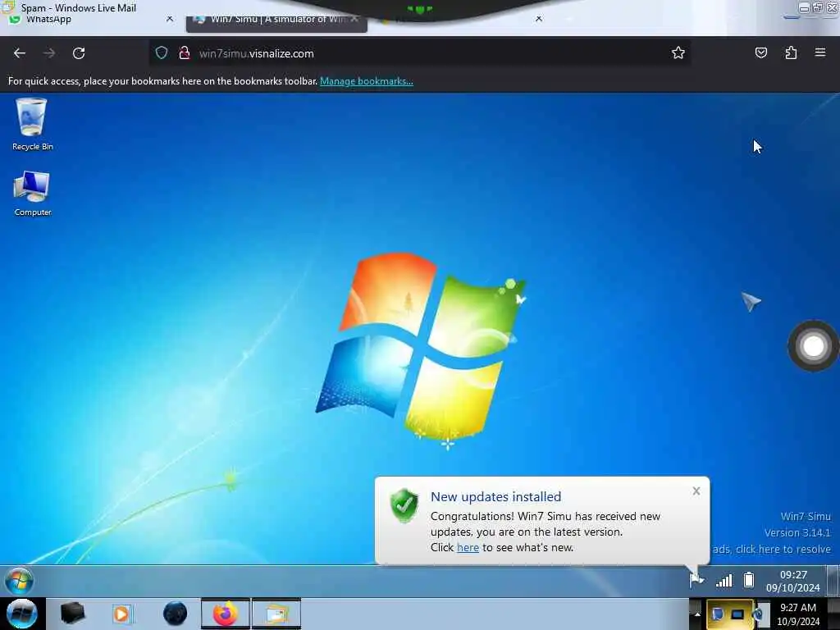Dismiss the New updates installed notification
Screen dimensions: 840x630
coord(696,491)
